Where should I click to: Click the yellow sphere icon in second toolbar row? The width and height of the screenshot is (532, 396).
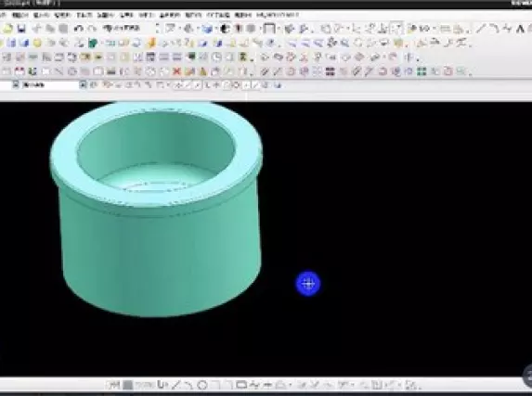37,43
